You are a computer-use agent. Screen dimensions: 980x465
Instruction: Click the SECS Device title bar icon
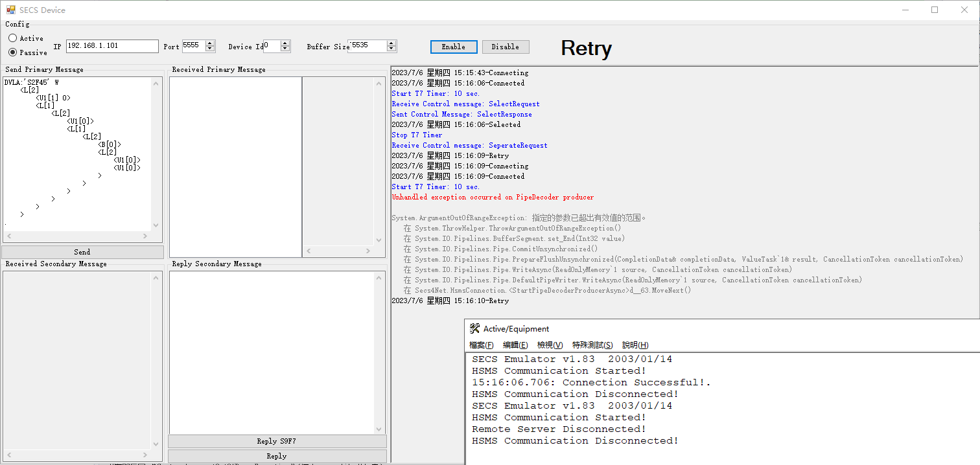(x=10, y=10)
